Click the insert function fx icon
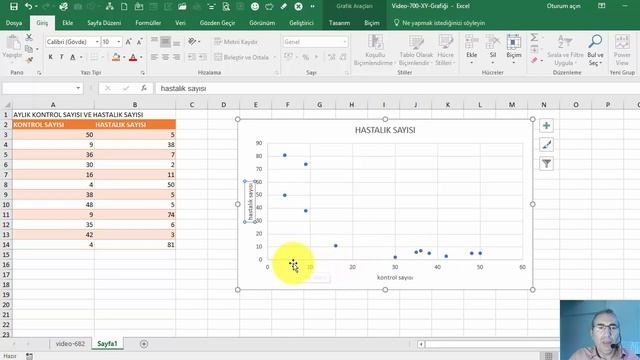Screen dimensions: 640x360 [144, 88]
